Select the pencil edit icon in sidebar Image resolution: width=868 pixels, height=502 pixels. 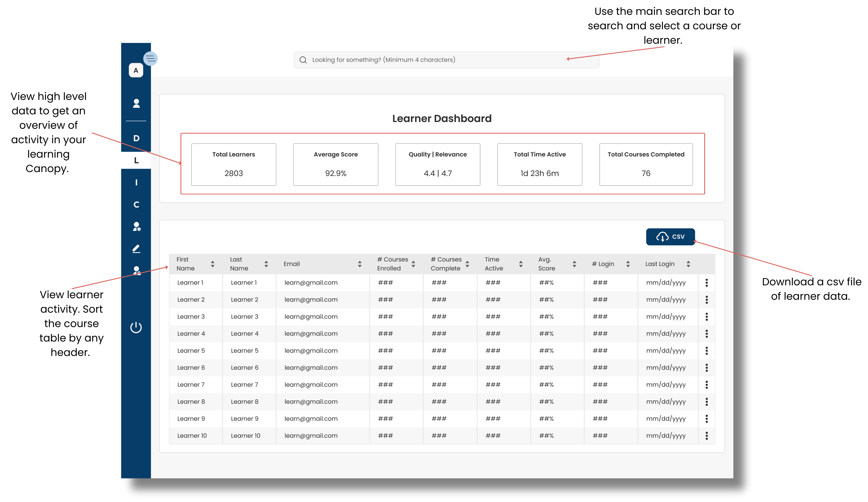[136, 248]
